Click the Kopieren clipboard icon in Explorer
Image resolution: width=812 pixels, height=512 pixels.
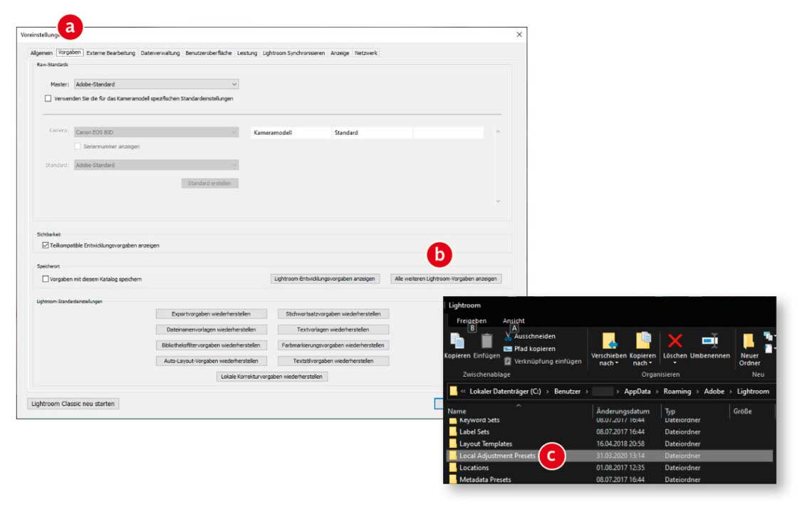(x=457, y=342)
